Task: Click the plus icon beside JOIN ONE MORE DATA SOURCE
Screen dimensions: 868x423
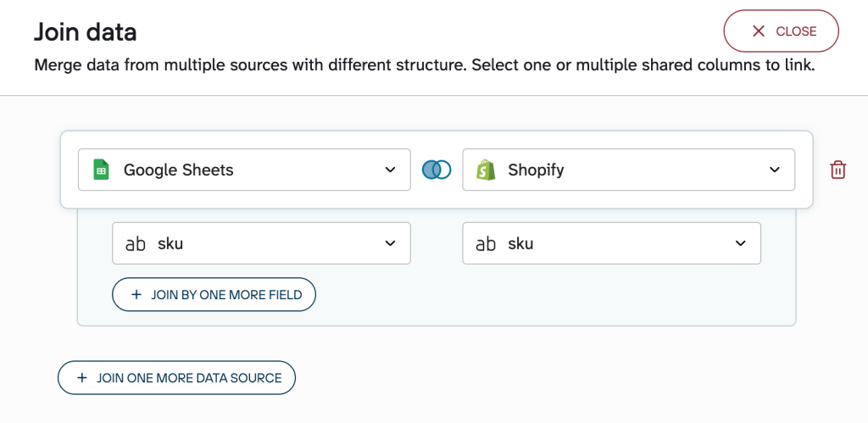Action: pyautogui.click(x=82, y=378)
